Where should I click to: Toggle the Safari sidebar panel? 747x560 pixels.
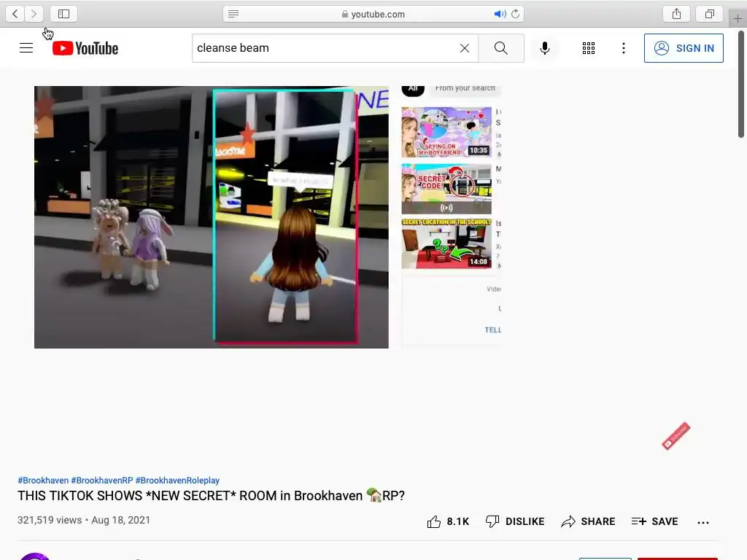coord(64,14)
